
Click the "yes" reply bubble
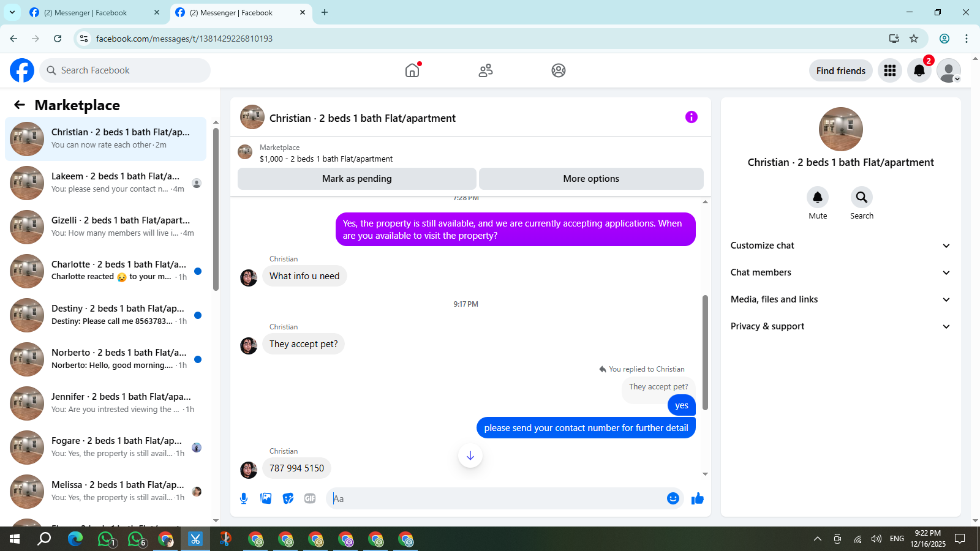pos(682,405)
